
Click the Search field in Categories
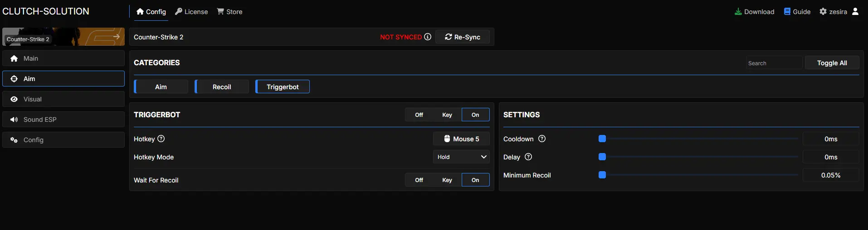click(x=774, y=63)
